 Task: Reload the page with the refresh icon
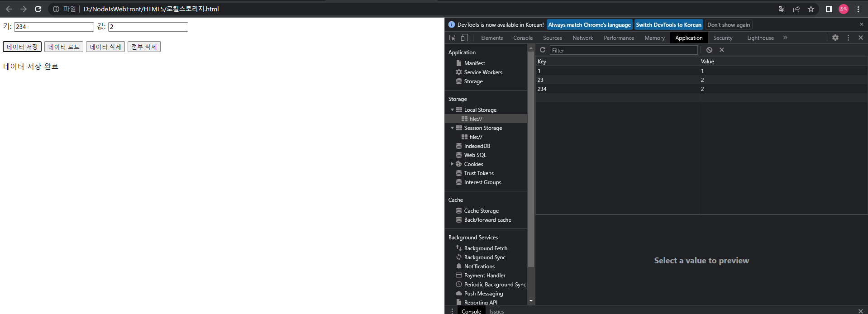tap(38, 9)
